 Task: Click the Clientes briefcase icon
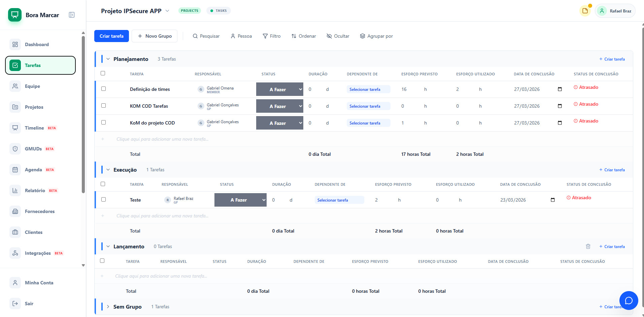click(15, 232)
